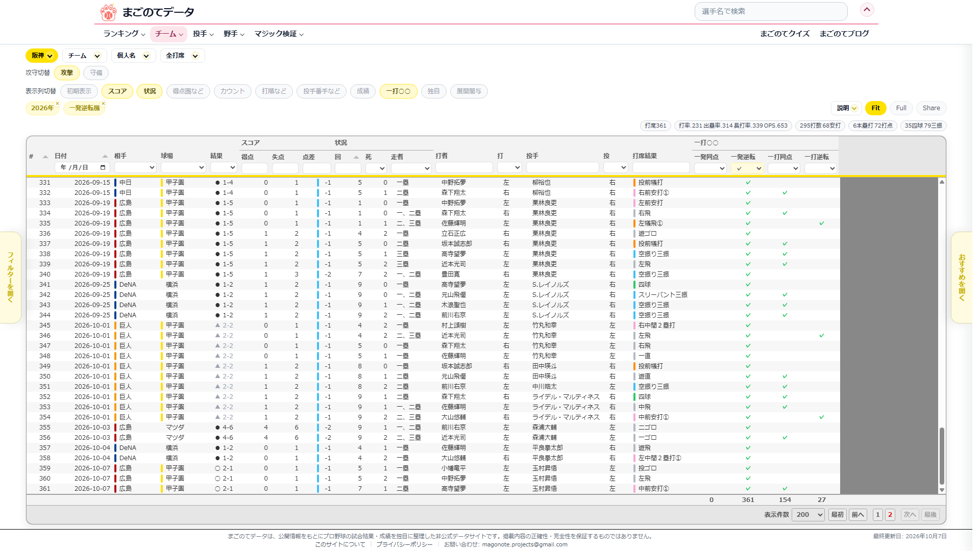Sort by the # column arrow
980x551 pixels.
45,157
